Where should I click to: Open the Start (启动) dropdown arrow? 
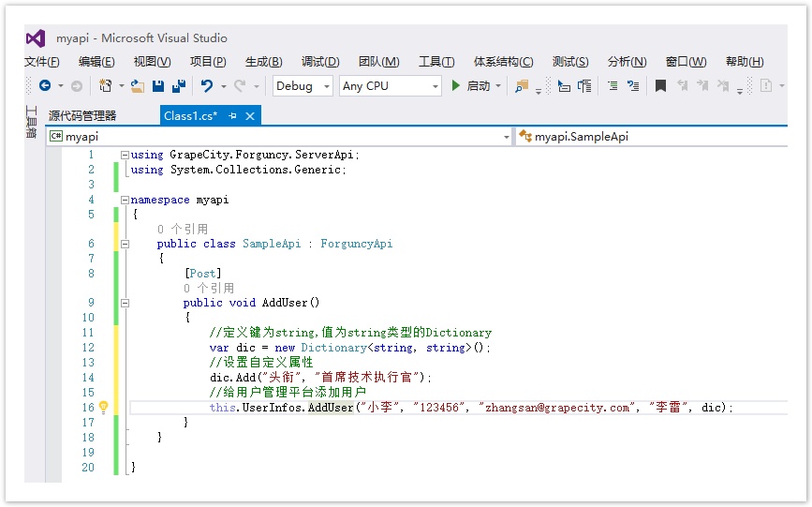(x=498, y=86)
